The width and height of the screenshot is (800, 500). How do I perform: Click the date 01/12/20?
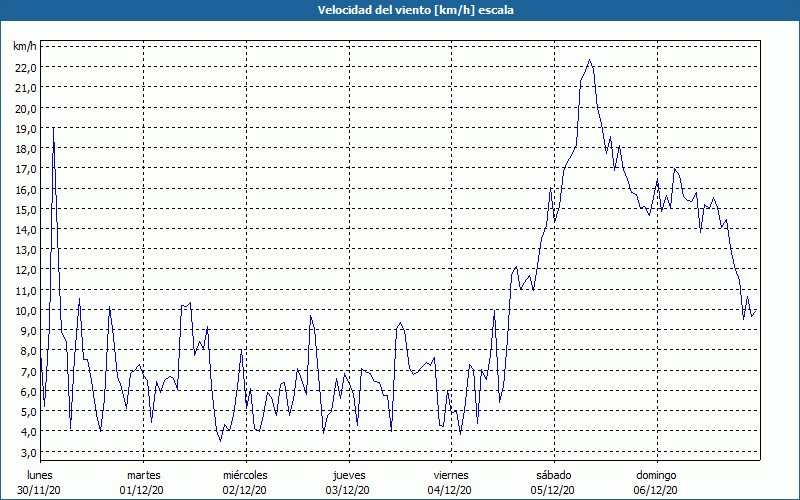[x=142, y=490]
